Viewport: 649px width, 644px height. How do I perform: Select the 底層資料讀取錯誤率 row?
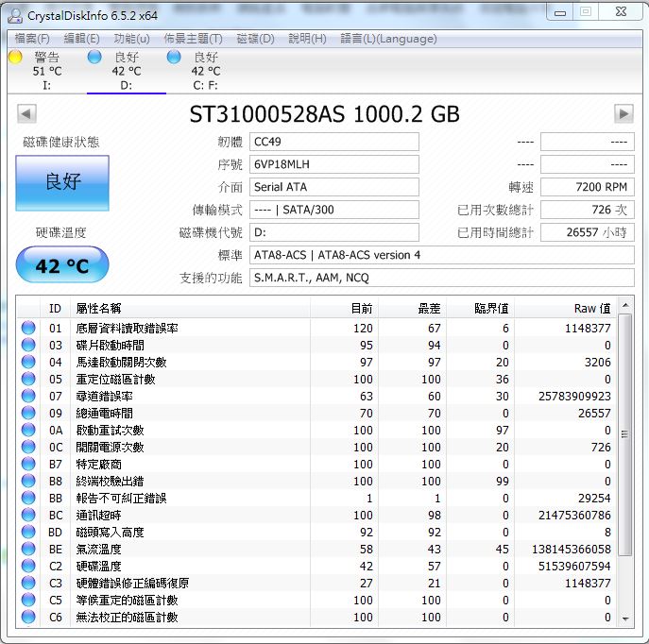click(316, 328)
